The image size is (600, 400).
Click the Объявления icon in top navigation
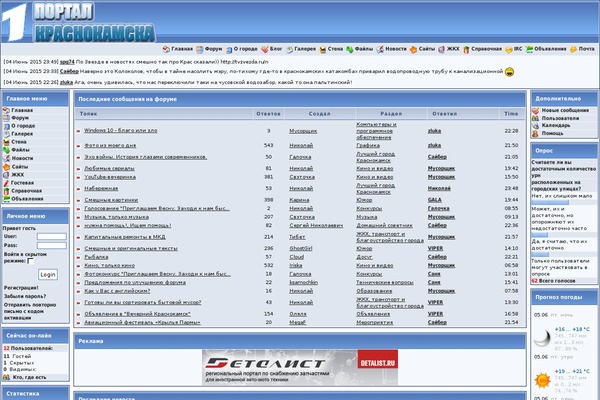(529, 49)
